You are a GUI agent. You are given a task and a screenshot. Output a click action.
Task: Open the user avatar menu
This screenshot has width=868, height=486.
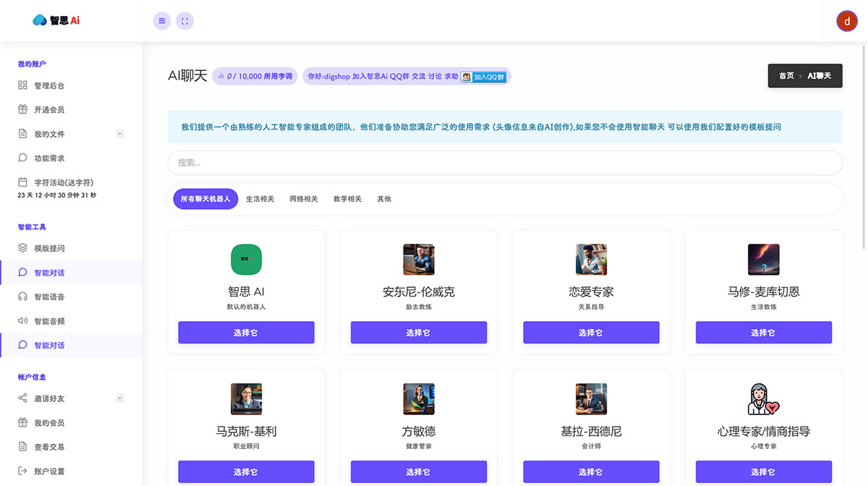tap(846, 21)
